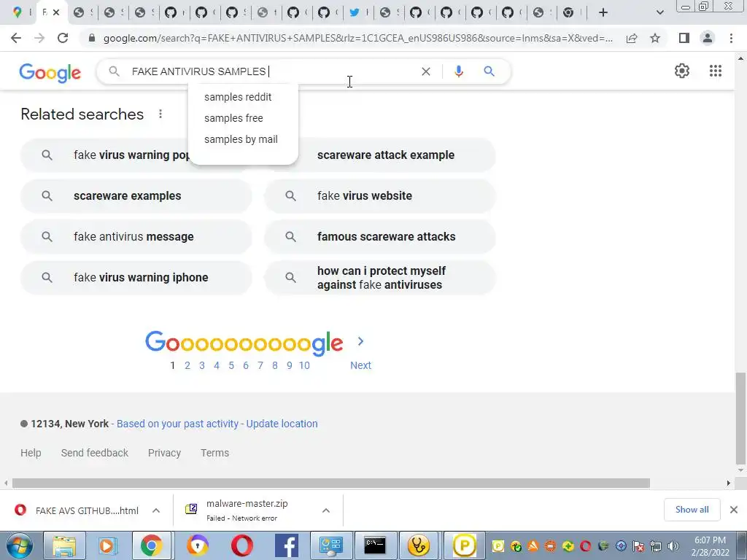
Task: Open the Chrome side panel
Action: point(684,38)
